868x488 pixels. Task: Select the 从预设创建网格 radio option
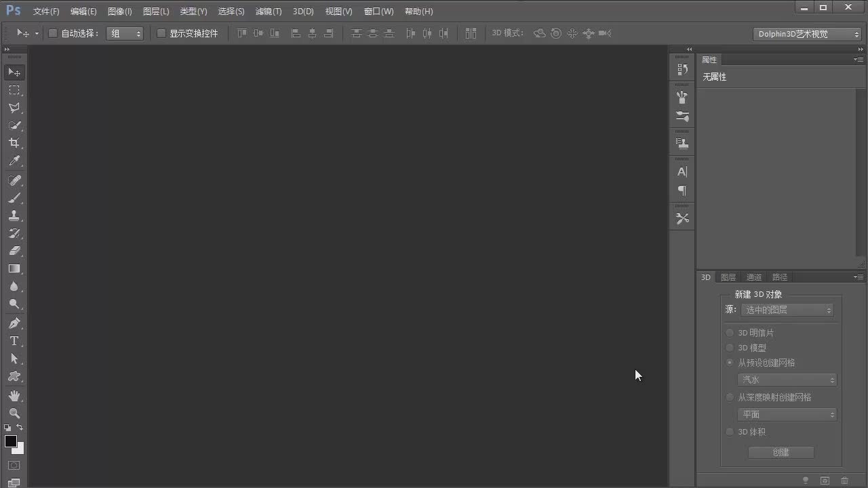(730, 363)
